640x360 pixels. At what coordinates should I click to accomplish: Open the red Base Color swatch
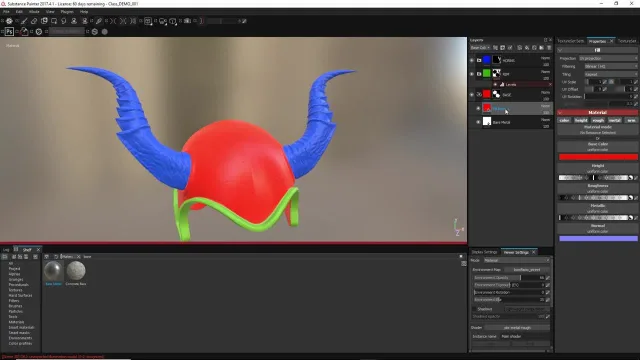[598, 157]
